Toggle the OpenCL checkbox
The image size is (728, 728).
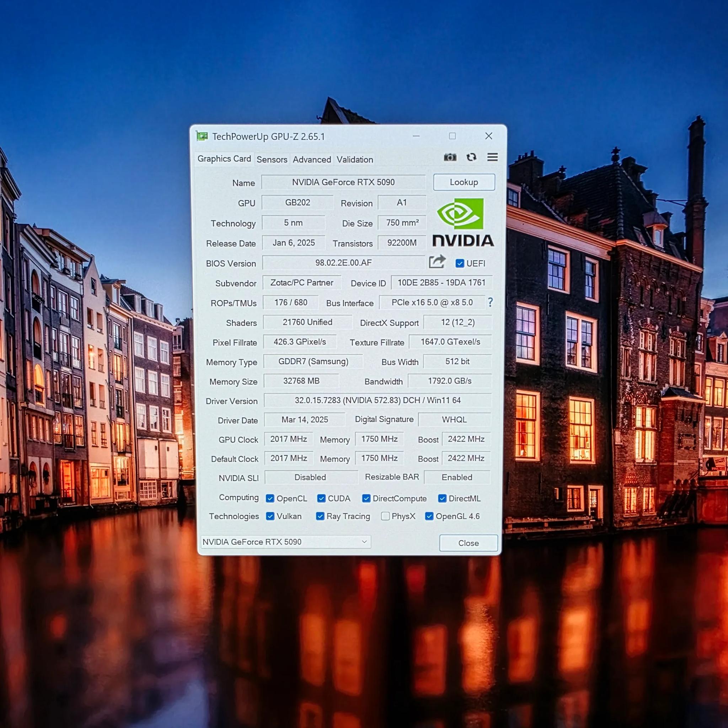[270, 498]
